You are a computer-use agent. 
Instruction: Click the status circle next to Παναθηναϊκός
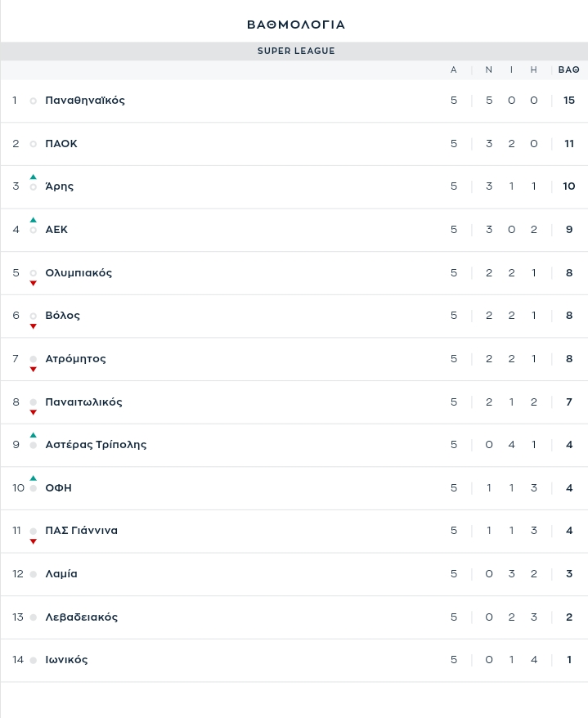33,101
